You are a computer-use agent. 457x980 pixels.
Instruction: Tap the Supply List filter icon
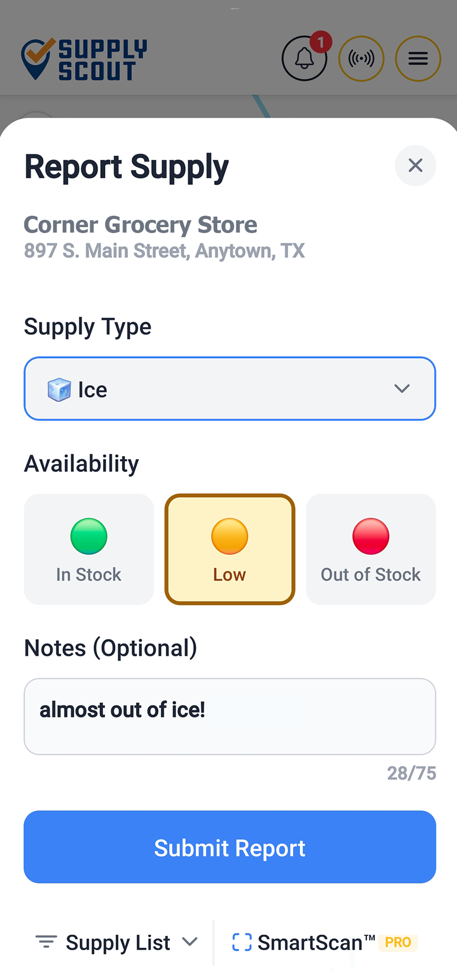[46, 942]
